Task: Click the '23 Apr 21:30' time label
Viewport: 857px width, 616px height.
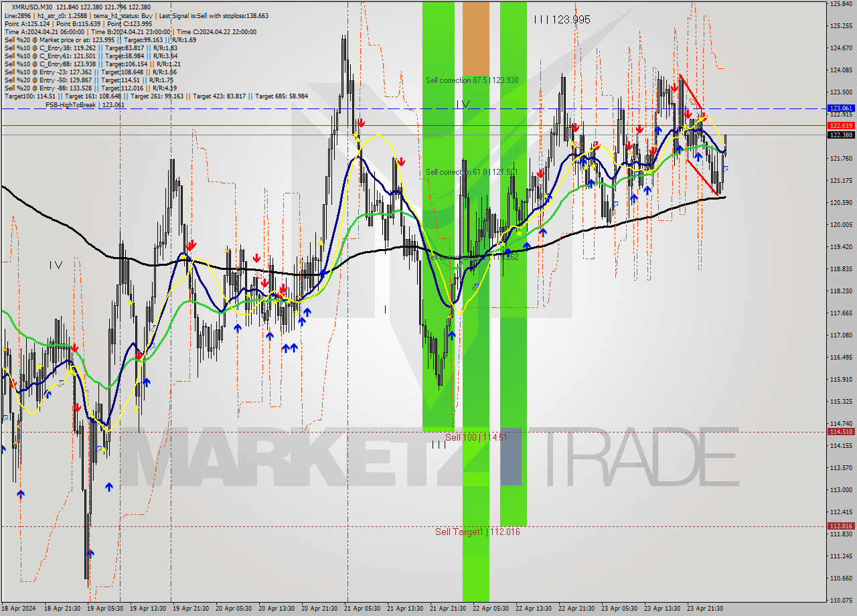Action: (x=706, y=609)
